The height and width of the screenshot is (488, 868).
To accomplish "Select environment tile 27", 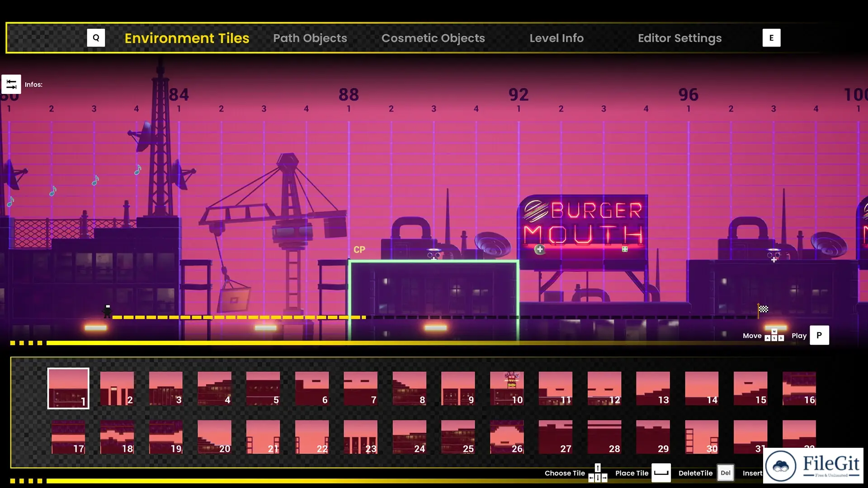I will tap(556, 437).
